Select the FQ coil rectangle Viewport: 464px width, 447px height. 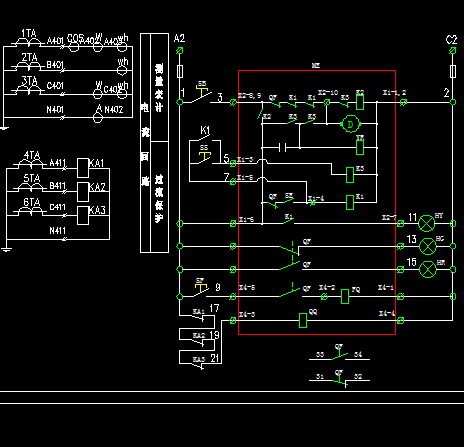click(345, 296)
